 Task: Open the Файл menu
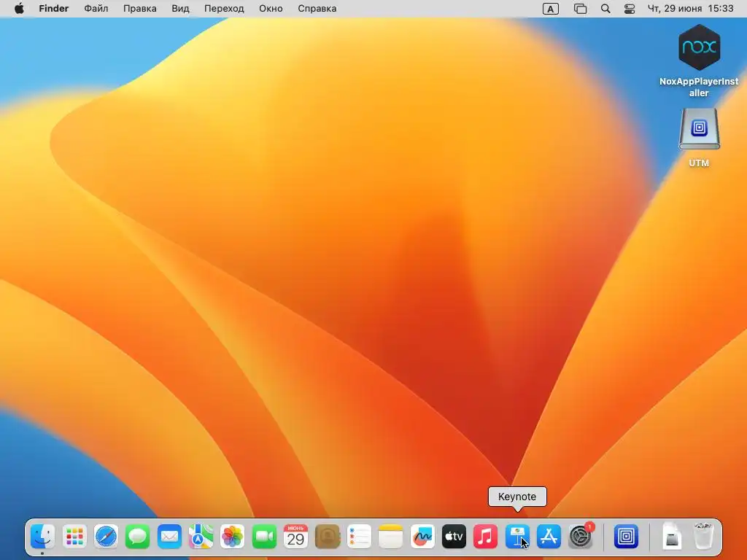coord(96,9)
